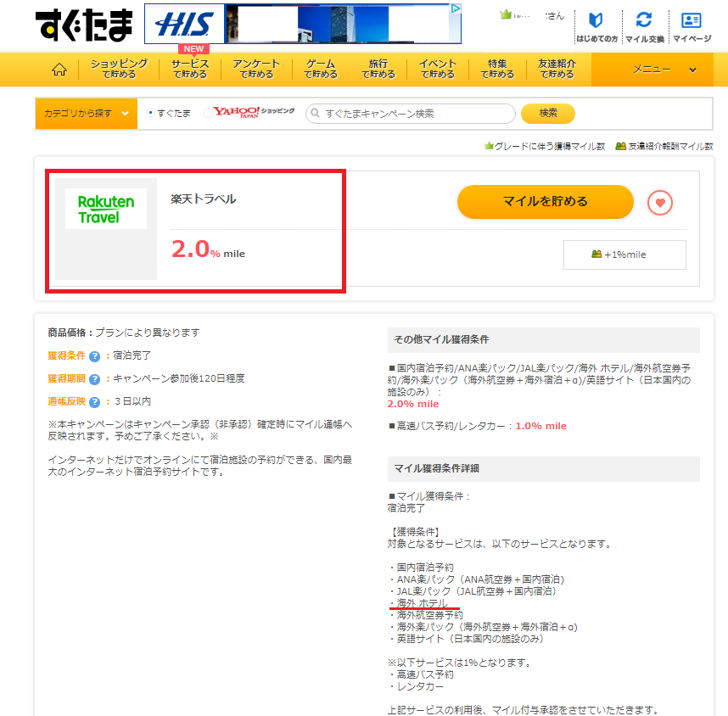Click the help icon beside 獲得期間
The height and width of the screenshot is (716, 728).
pyautogui.click(x=94, y=379)
